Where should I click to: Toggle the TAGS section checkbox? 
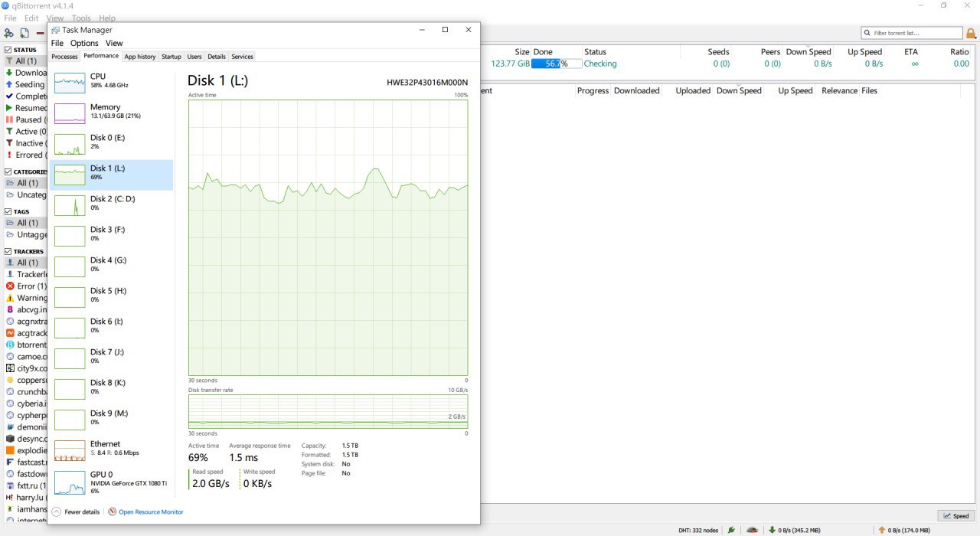(8, 211)
